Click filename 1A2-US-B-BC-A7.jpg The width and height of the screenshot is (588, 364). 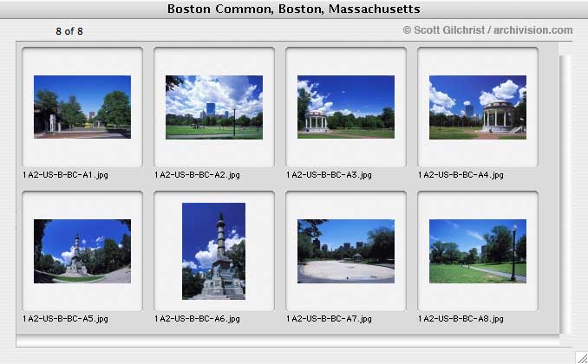(329, 319)
